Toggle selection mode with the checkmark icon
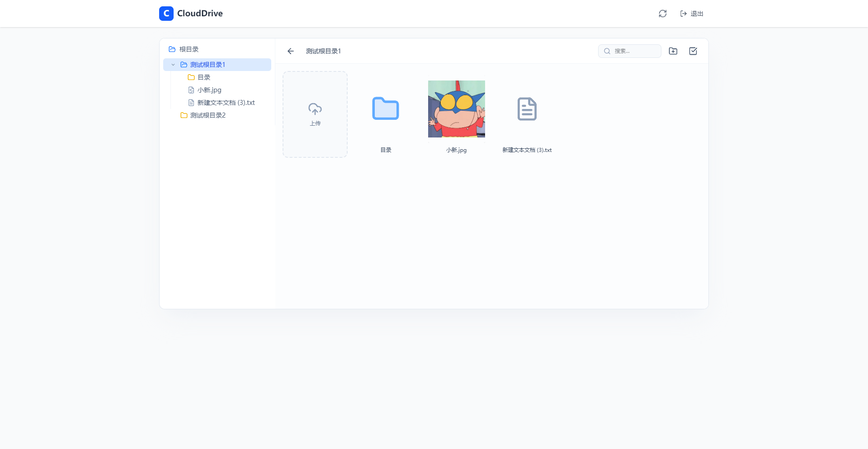The width and height of the screenshot is (868, 449). [x=693, y=51]
